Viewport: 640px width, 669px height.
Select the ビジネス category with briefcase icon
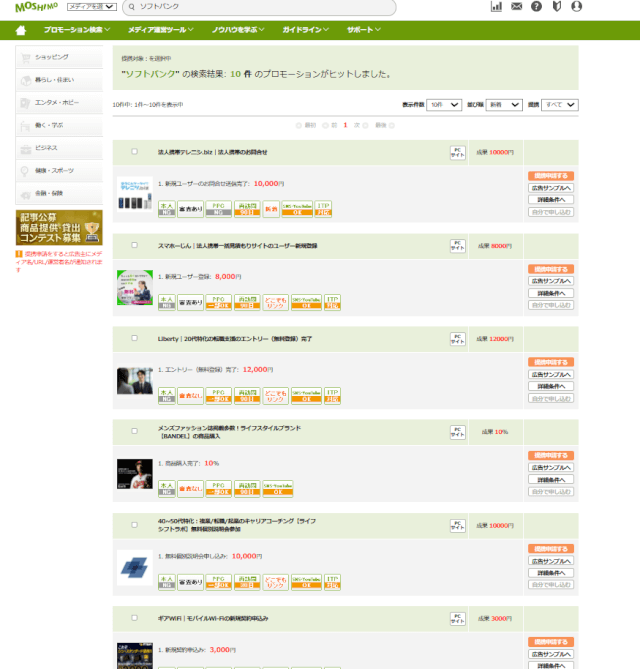tap(58, 148)
